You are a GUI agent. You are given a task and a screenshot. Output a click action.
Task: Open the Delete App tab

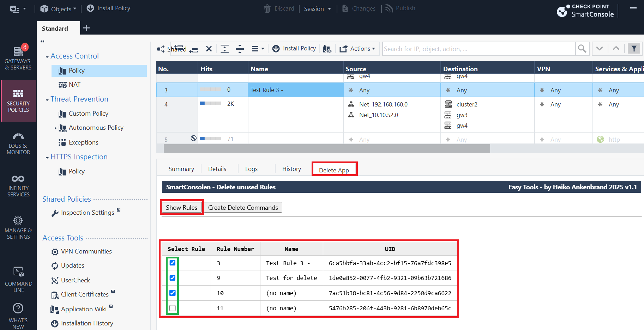tap(334, 170)
